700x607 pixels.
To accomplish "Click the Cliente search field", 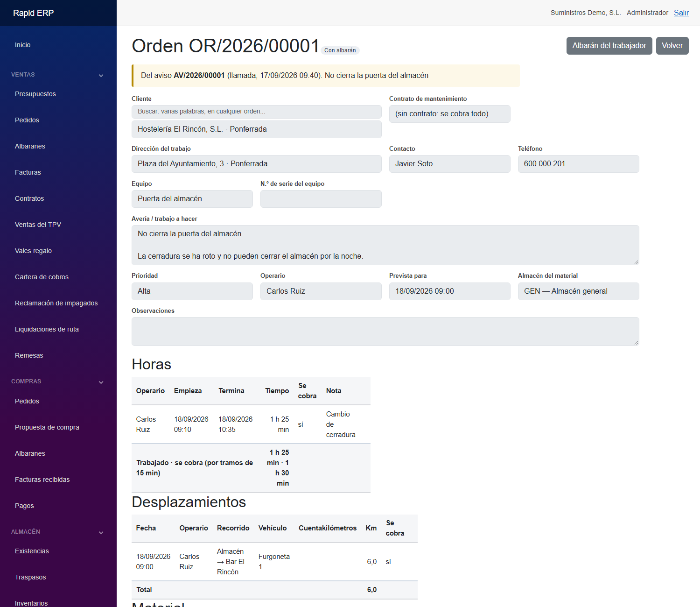I will [x=257, y=112].
